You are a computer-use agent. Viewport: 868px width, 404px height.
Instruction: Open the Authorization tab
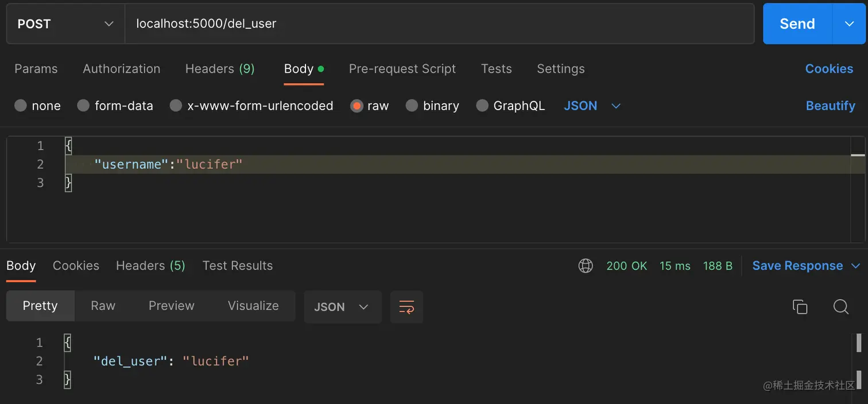tap(121, 69)
